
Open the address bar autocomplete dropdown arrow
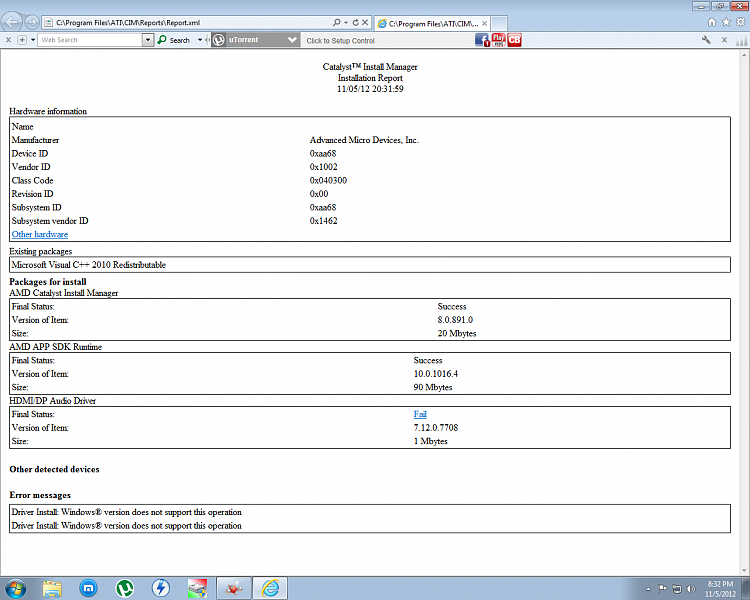coord(346,22)
